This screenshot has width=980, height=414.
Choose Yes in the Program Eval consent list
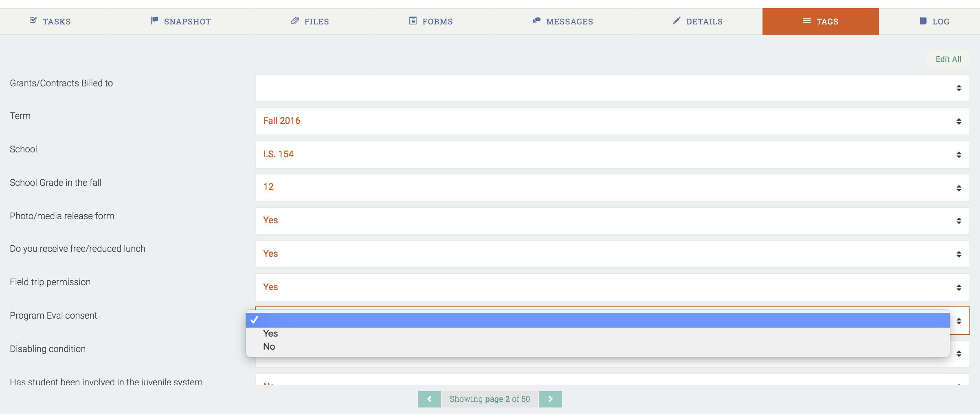pyautogui.click(x=270, y=333)
